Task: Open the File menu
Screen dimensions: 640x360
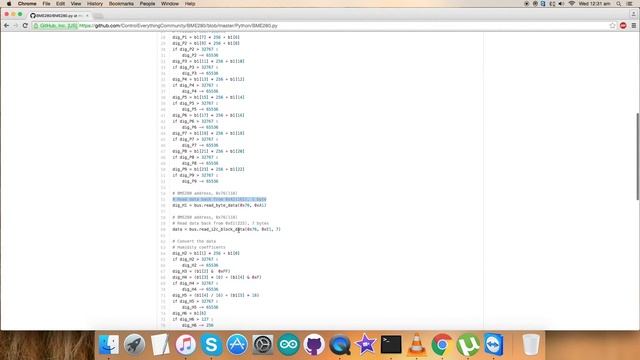Action: click(x=47, y=4)
